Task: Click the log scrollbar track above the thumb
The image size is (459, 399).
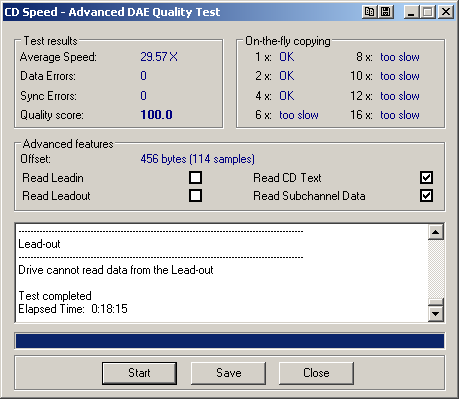Action: 436,269
